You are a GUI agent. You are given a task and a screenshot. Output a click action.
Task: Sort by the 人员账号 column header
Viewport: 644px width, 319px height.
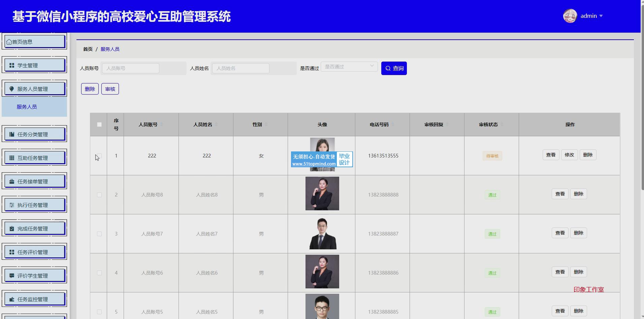click(x=148, y=125)
